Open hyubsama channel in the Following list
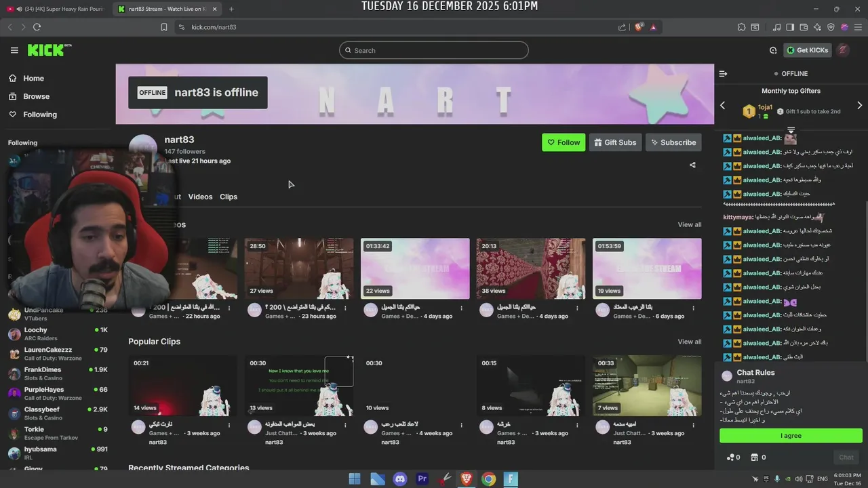The width and height of the screenshot is (868, 488). 57,453
